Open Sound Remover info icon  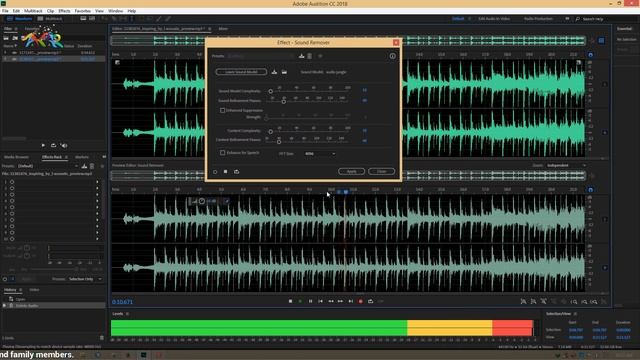click(392, 56)
